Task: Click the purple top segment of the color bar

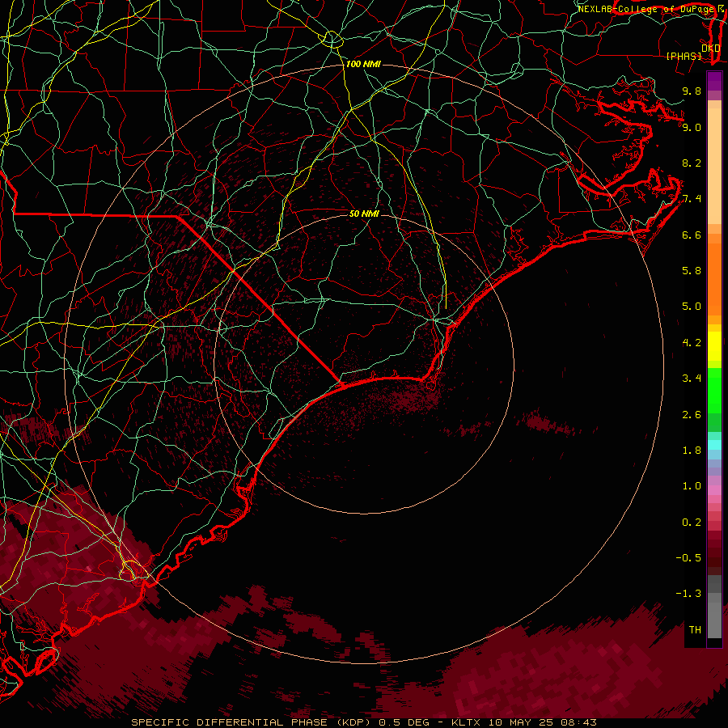Action: tap(714, 81)
